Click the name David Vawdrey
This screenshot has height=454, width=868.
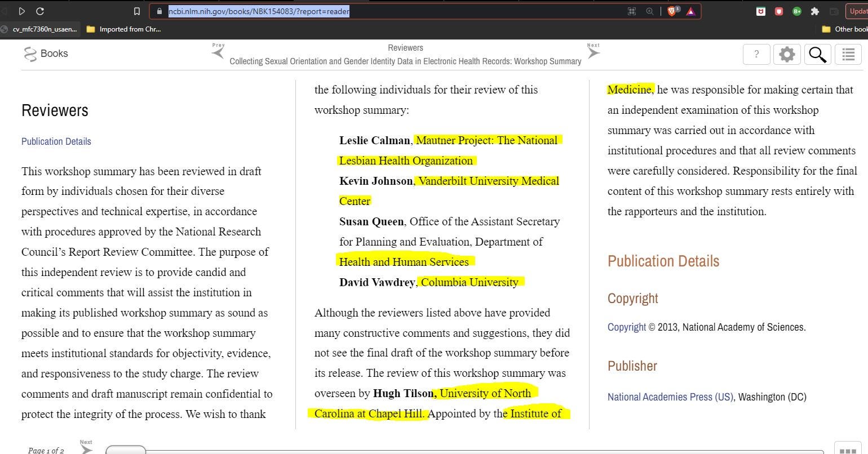click(377, 282)
